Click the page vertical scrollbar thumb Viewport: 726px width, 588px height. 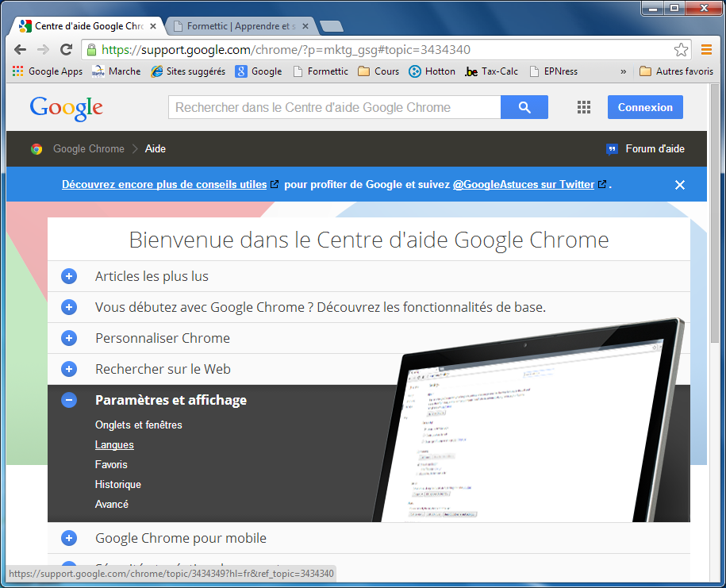pyautogui.click(x=715, y=213)
